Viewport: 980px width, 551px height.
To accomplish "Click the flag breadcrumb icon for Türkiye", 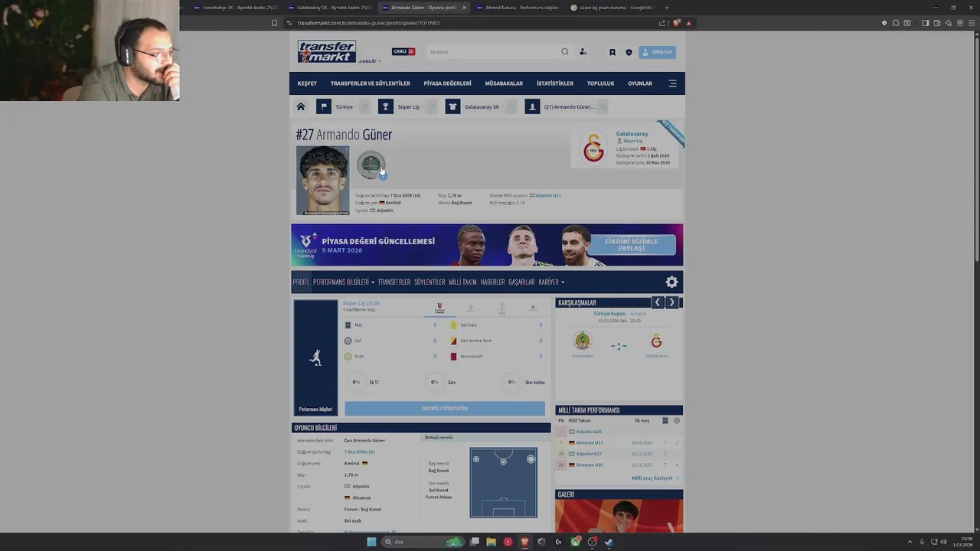I will (324, 106).
